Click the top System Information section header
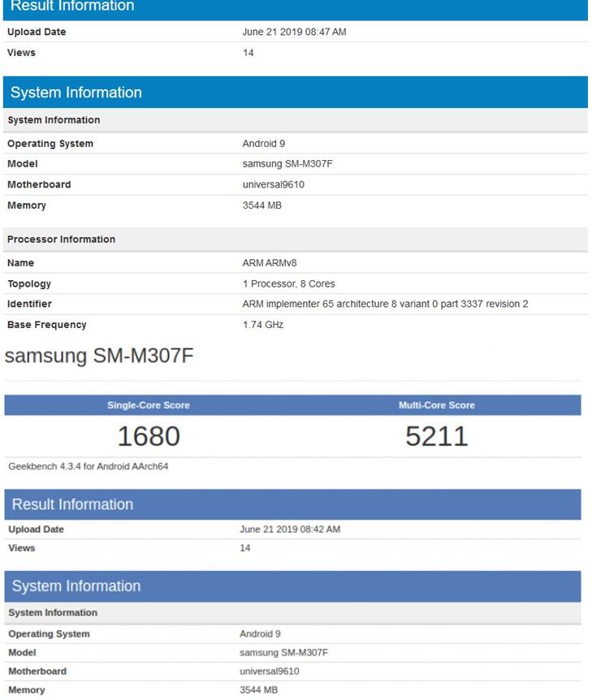592x700 pixels. (x=76, y=93)
